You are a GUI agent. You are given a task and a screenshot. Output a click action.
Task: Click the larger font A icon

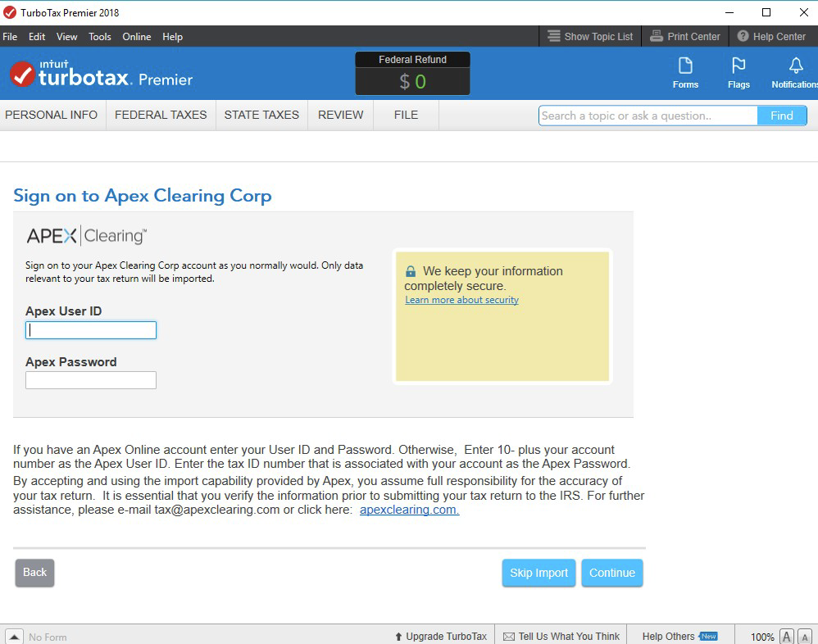pos(787,637)
